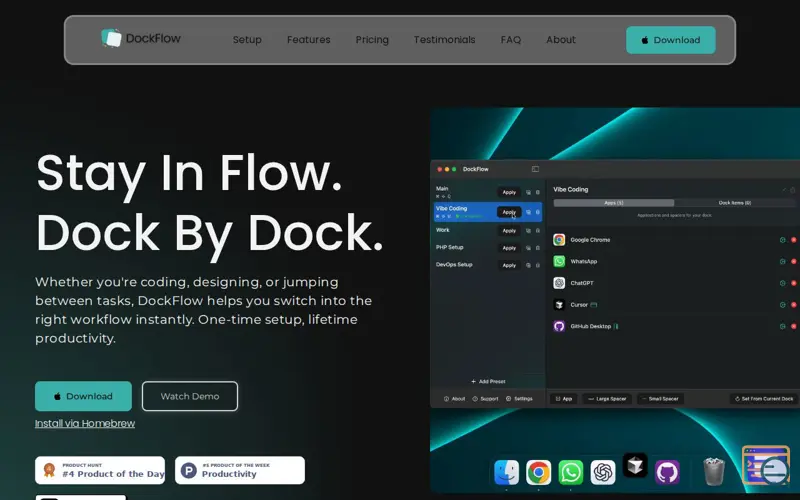Duplicate the DevOps Setup preset
The width and height of the screenshot is (800, 500).
[x=528, y=265]
